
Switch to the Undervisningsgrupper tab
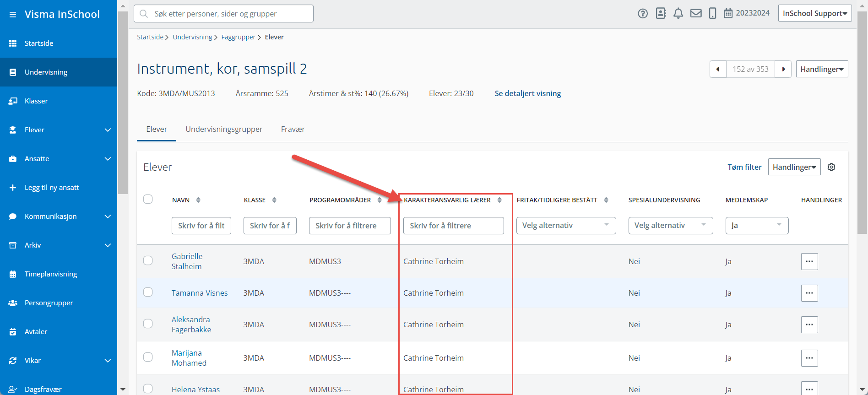(x=224, y=129)
